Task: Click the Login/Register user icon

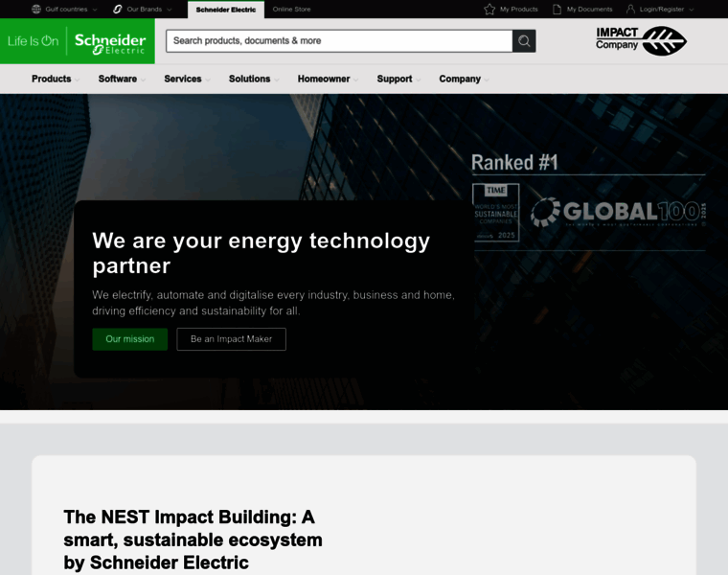Action: tap(629, 9)
